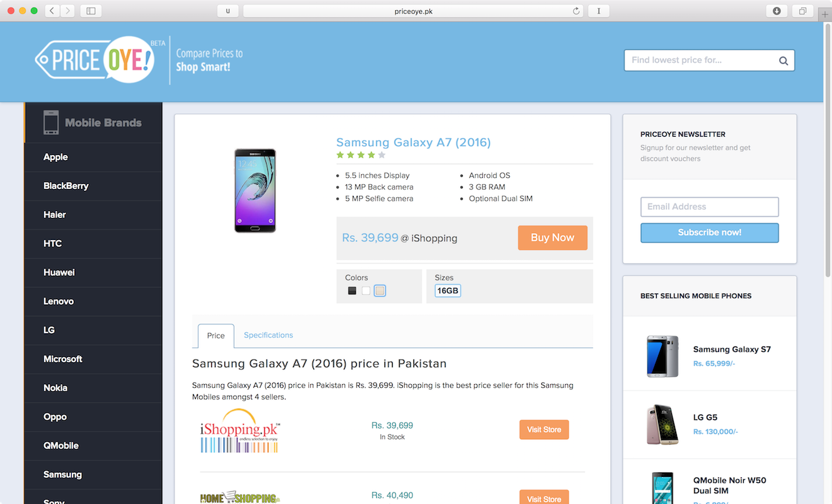Click the page vertical scrollbar

(828, 151)
